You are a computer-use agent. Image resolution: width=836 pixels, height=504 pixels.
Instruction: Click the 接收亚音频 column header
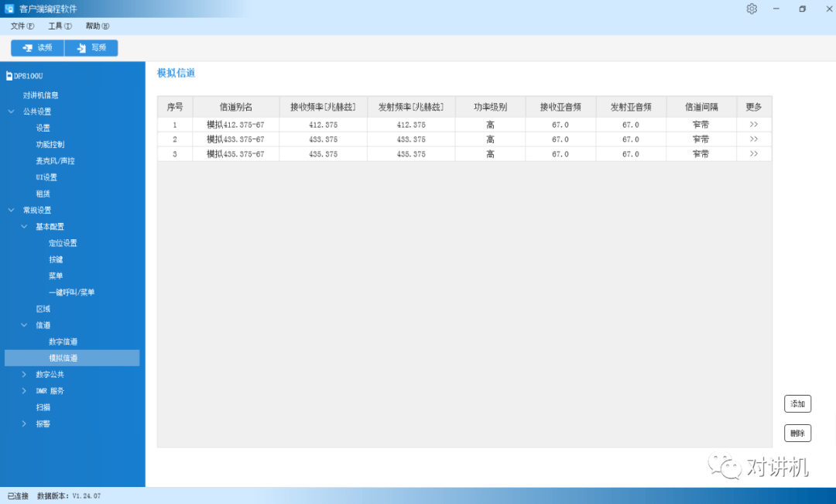pyautogui.click(x=560, y=107)
